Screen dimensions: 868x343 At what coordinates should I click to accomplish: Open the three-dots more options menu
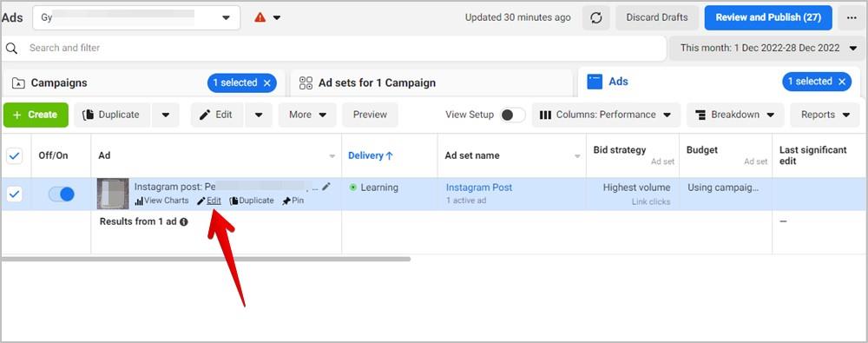coord(852,17)
